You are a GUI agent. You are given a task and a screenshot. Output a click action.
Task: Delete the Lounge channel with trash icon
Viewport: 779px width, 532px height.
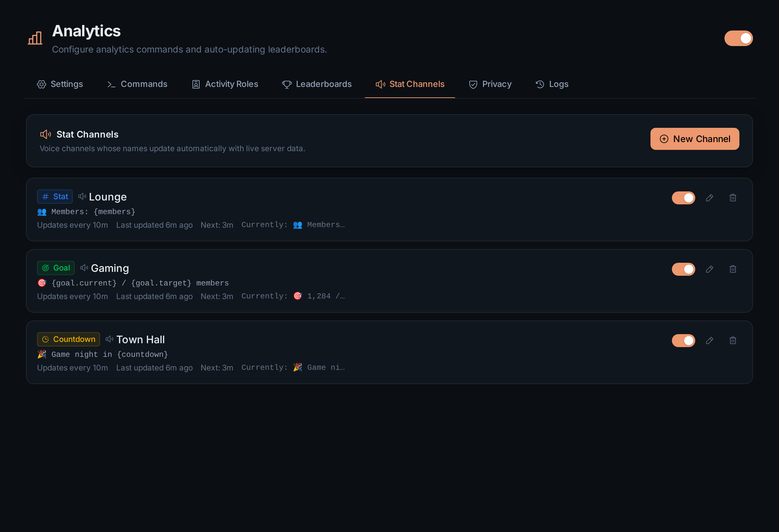[733, 198]
